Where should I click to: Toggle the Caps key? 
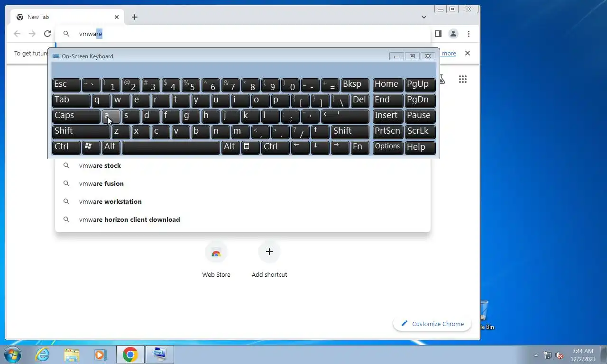click(x=76, y=116)
